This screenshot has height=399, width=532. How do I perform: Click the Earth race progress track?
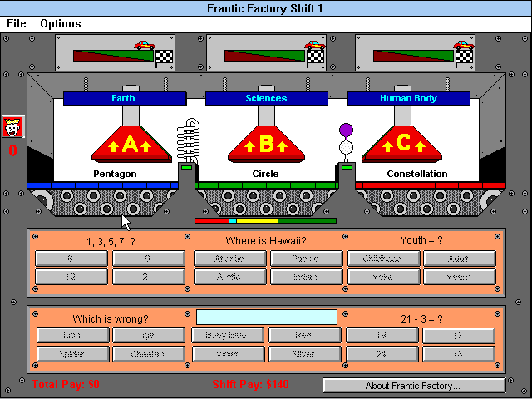point(113,56)
